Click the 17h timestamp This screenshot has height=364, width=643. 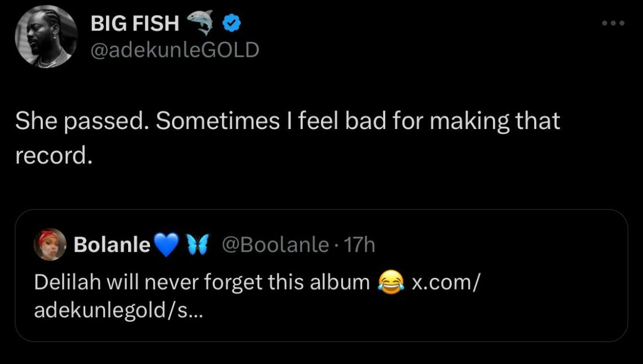click(359, 245)
